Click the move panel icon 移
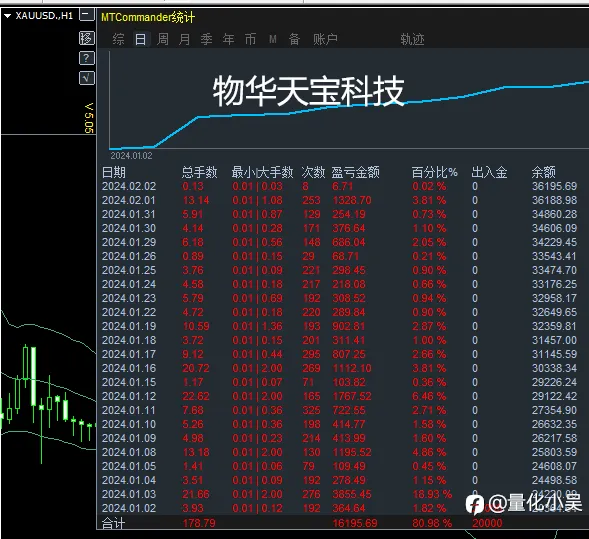This screenshot has width=589, height=539. pyautogui.click(x=86, y=38)
